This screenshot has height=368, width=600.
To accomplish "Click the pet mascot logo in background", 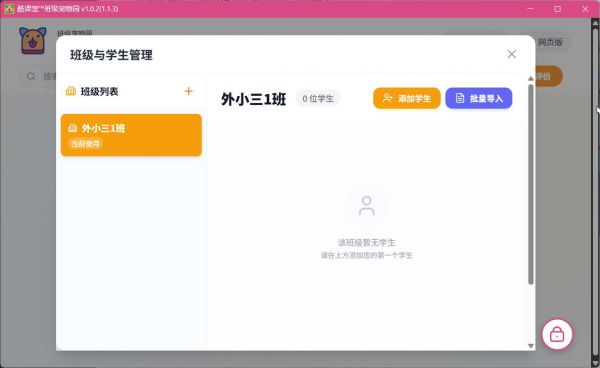I will click(x=33, y=41).
